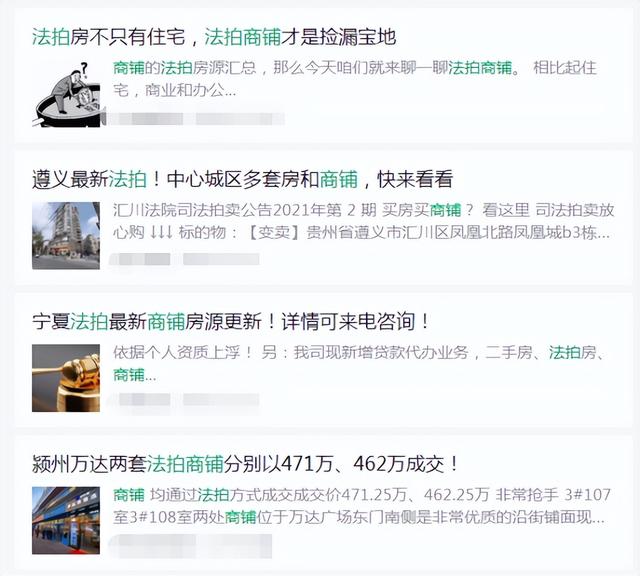This screenshot has height=576, width=640.
Task: Select blurred source info under Wanda article
Action: tap(190, 546)
